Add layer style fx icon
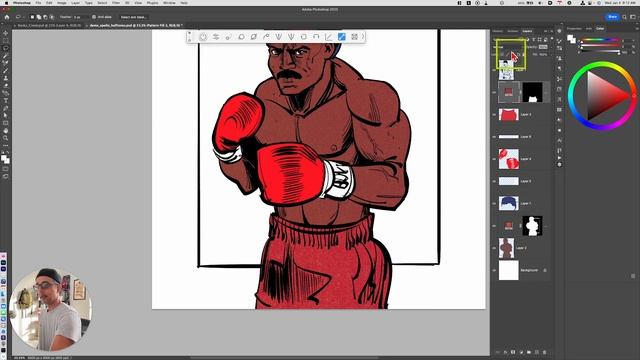The image size is (640, 360). [x=505, y=352]
